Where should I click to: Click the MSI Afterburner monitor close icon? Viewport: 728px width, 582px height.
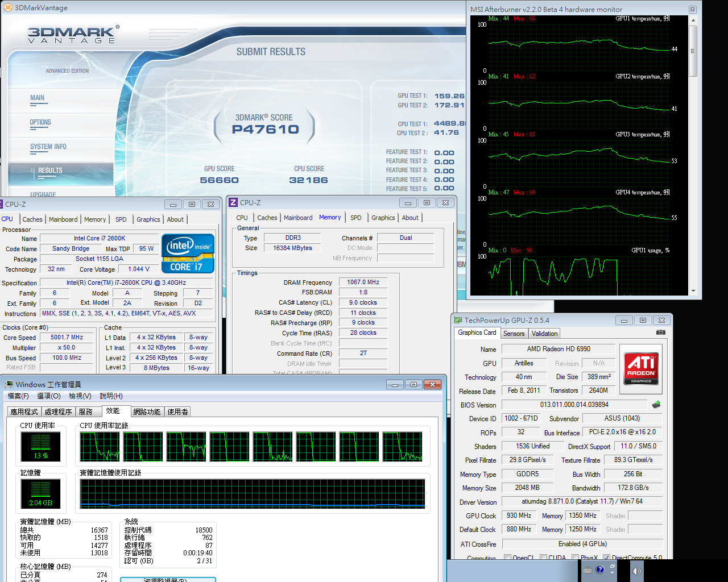click(692, 9)
